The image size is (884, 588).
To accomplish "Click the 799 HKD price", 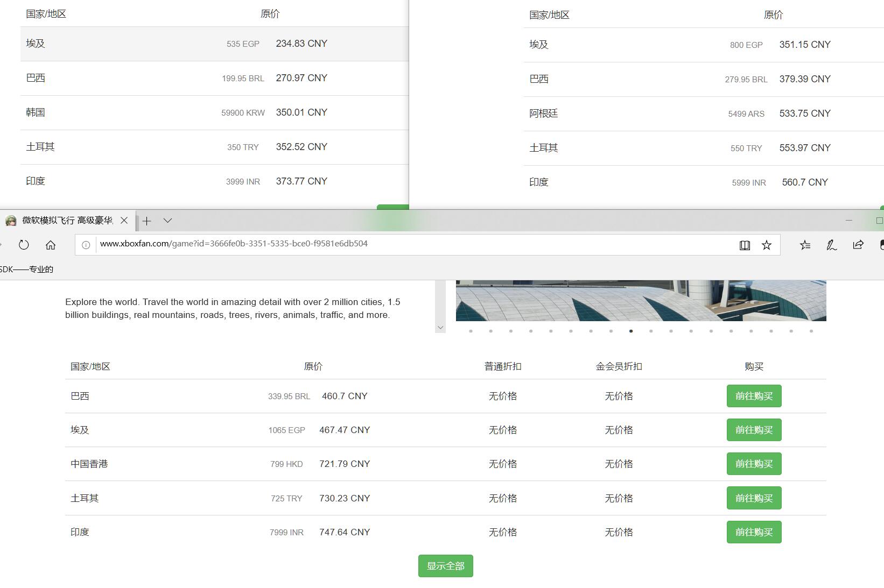I will (x=286, y=464).
